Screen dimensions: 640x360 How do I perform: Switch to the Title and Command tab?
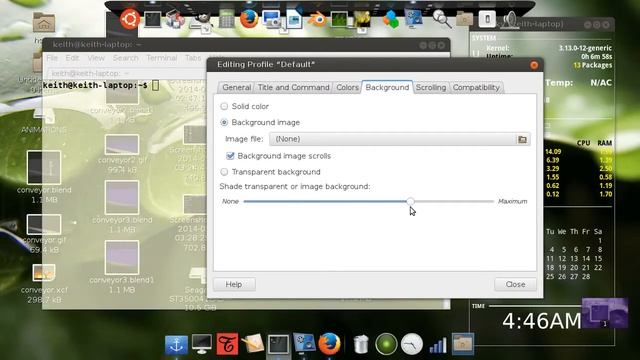tap(293, 87)
